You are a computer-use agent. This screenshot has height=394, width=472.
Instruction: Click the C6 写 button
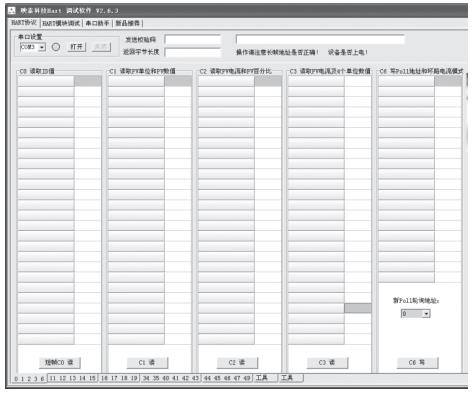point(417,363)
